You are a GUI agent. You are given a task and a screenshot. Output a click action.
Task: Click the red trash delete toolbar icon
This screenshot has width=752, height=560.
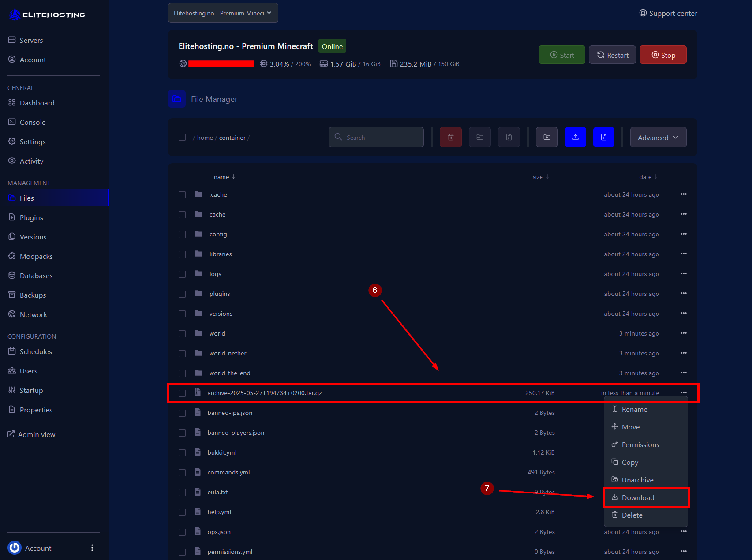[450, 137]
